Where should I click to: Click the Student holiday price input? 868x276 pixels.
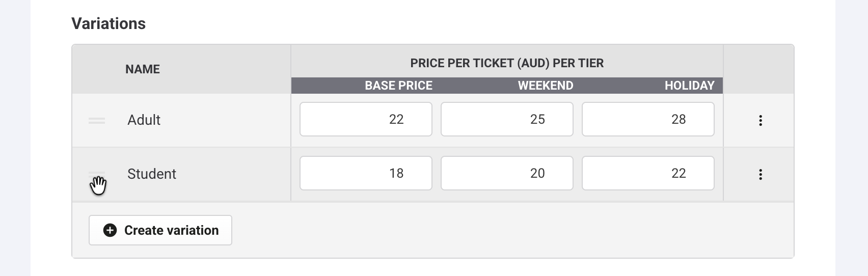point(648,174)
